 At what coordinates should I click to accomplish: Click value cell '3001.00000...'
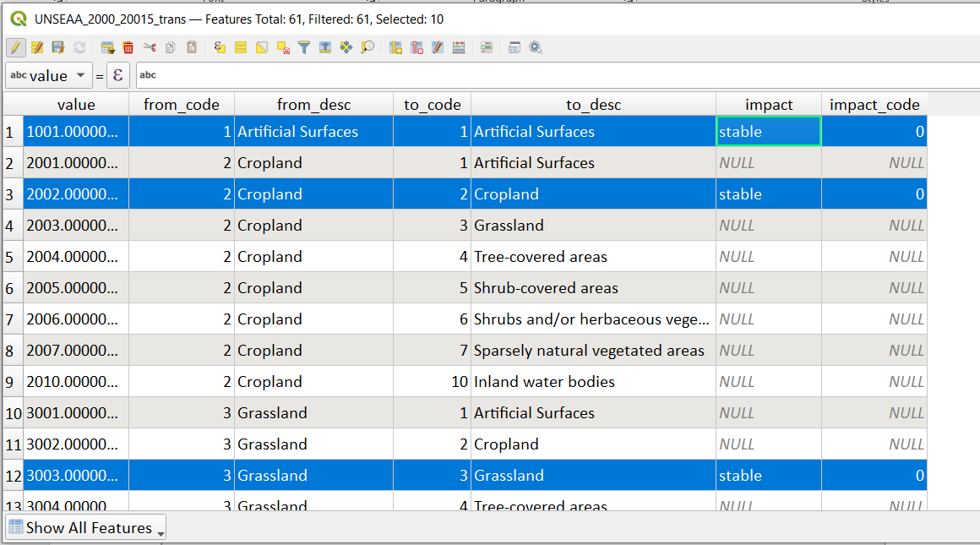76,413
